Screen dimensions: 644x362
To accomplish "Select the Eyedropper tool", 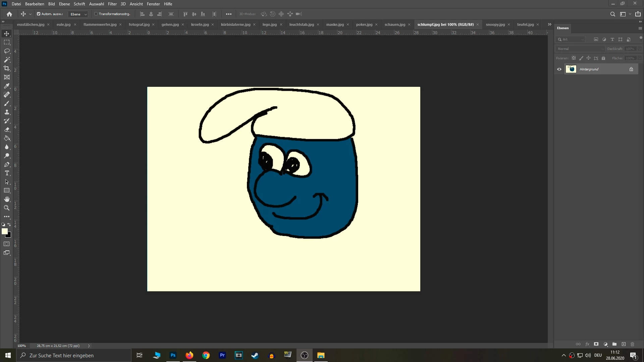I will 7,86.
